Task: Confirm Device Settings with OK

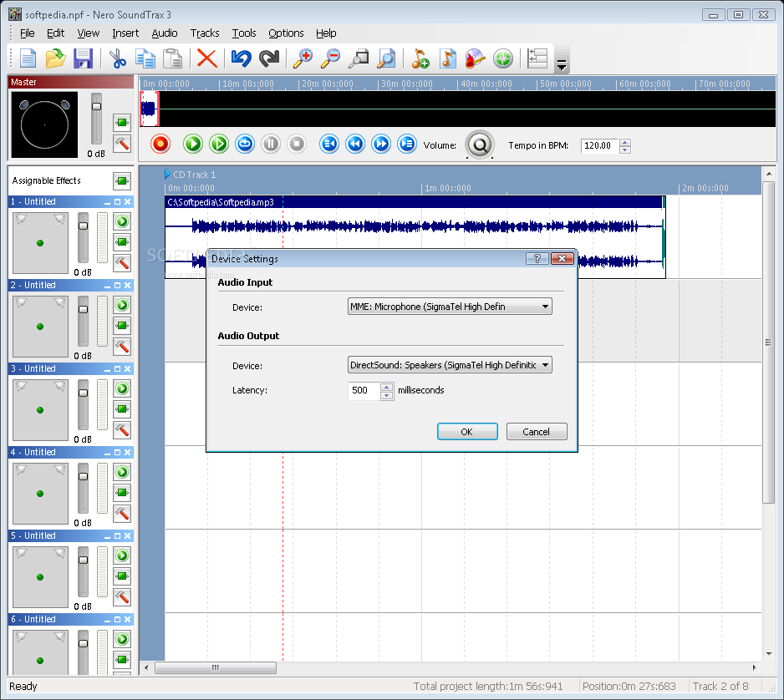Action: 467,432
